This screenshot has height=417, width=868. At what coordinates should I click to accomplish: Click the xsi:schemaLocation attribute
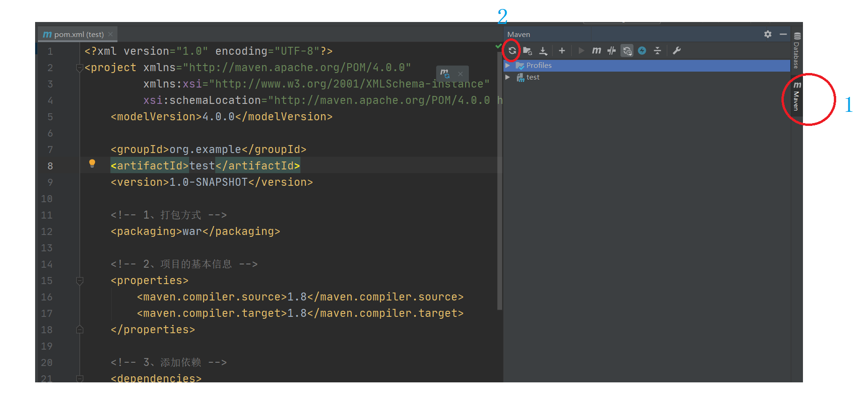(x=202, y=101)
